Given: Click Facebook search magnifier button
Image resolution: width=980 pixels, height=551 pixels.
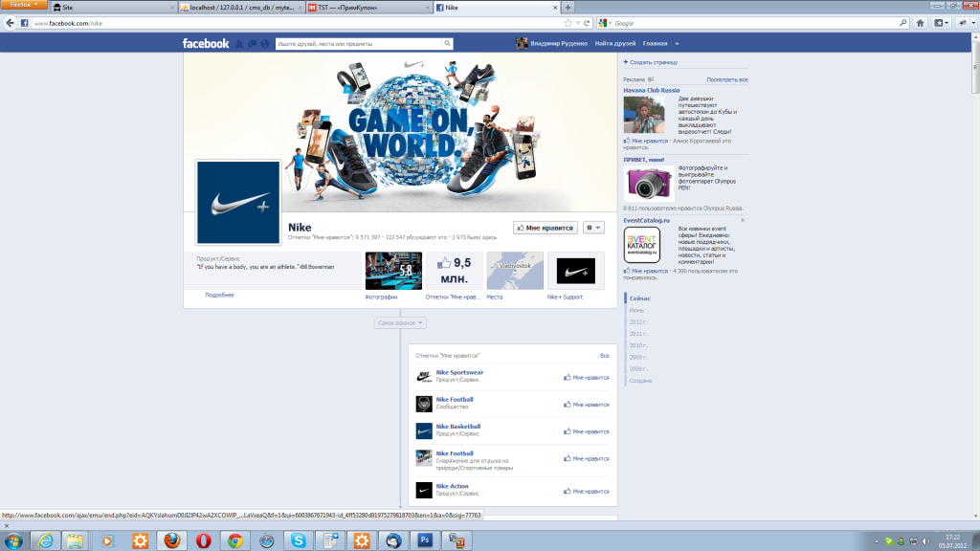Looking at the screenshot, I should tap(447, 44).
